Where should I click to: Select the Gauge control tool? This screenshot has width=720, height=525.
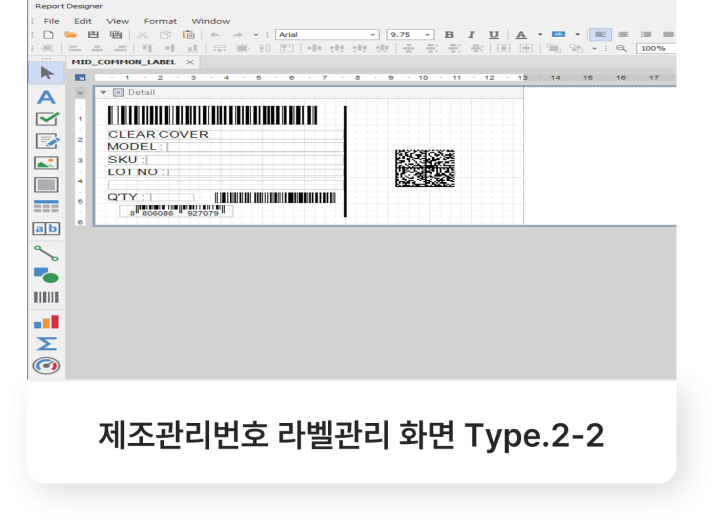(46, 366)
